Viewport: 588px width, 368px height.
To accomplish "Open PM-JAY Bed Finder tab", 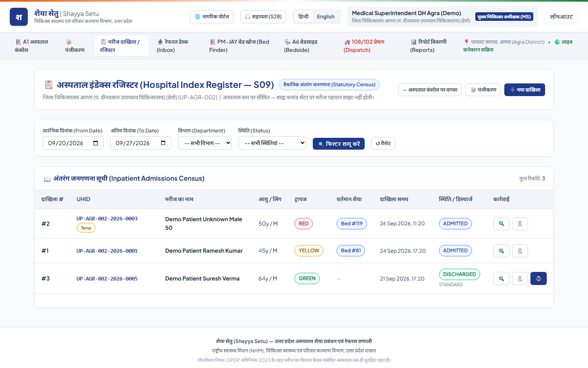I will [239, 46].
